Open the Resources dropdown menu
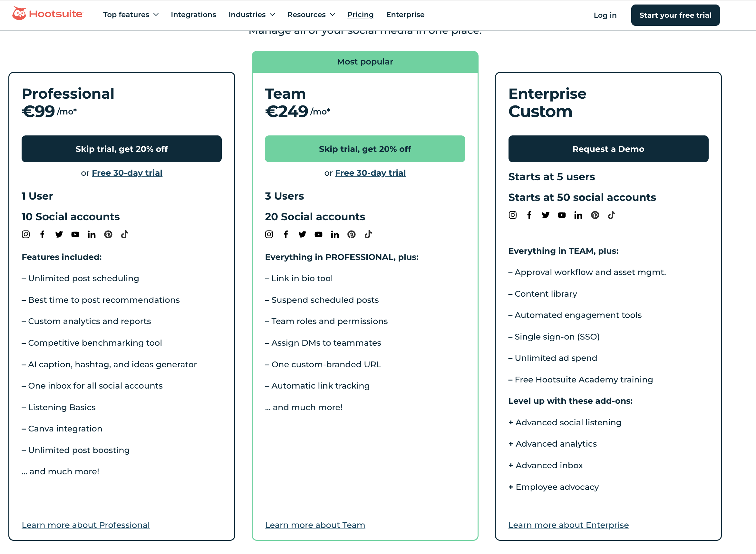756x554 pixels. click(311, 15)
